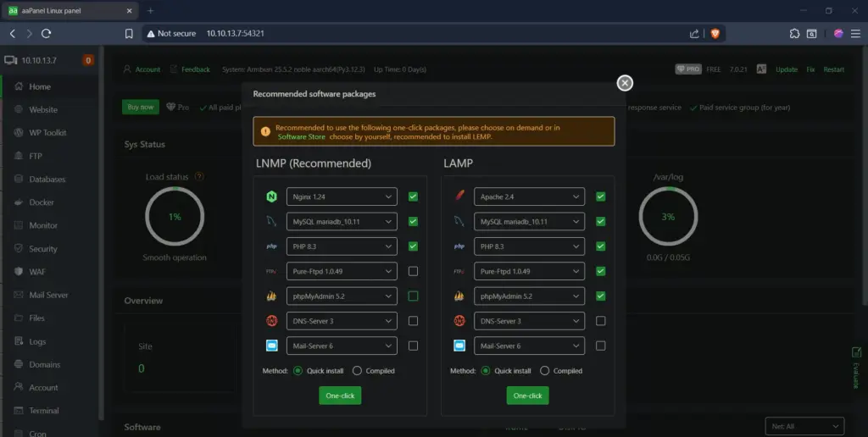Close the Recommended software packages dialog
The image size is (868, 437).
625,83
